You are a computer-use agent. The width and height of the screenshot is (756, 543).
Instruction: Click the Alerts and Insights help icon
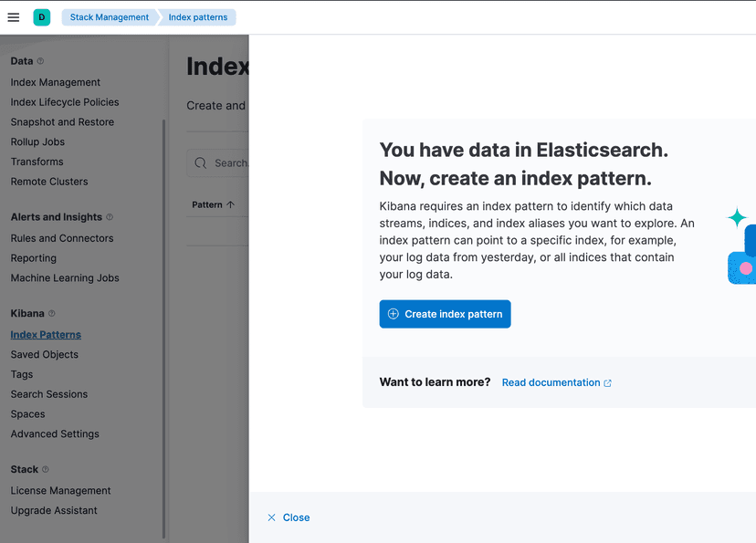tap(110, 217)
